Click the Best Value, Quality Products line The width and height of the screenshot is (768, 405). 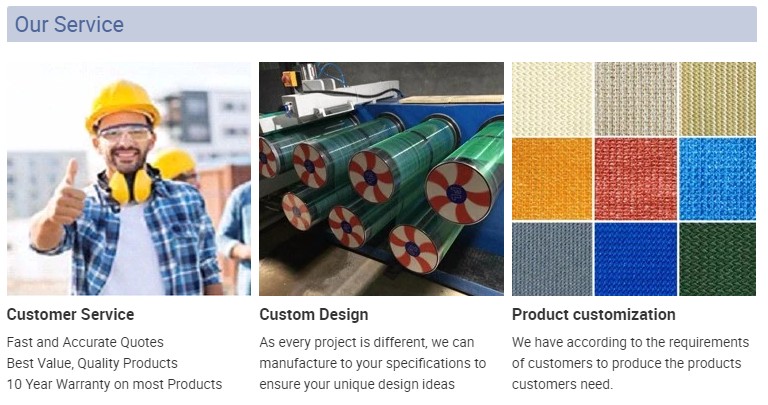[x=92, y=363]
